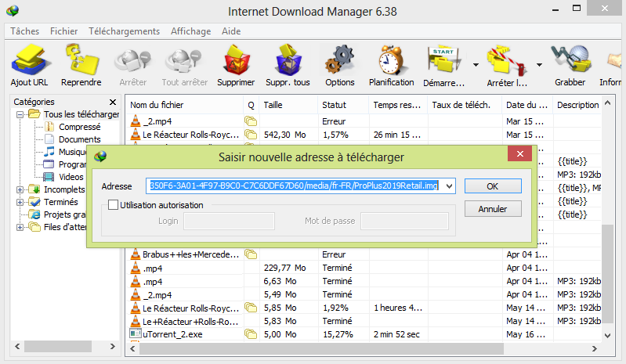626x364 pixels.
Task: Click the Tout arrêter toolbar icon
Action: click(184, 61)
